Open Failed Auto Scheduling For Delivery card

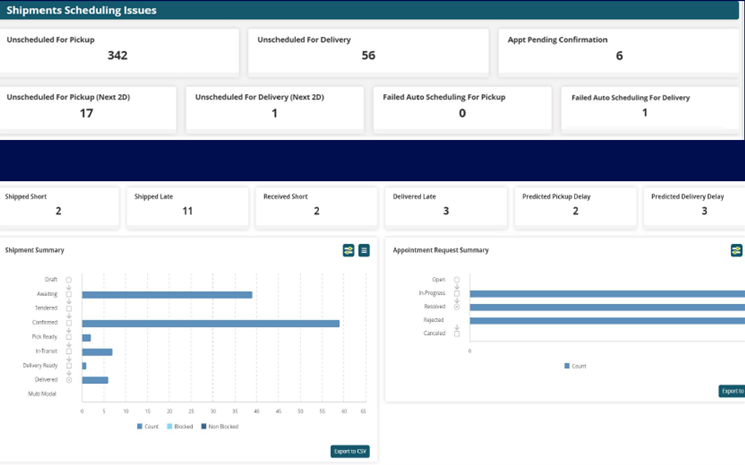coord(650,108)
